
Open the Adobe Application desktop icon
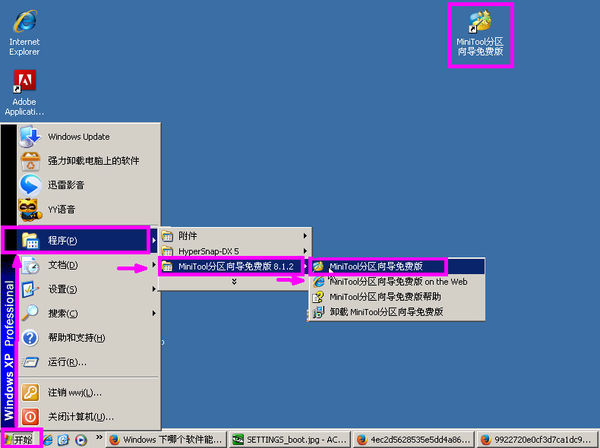[x=24, y=84]
